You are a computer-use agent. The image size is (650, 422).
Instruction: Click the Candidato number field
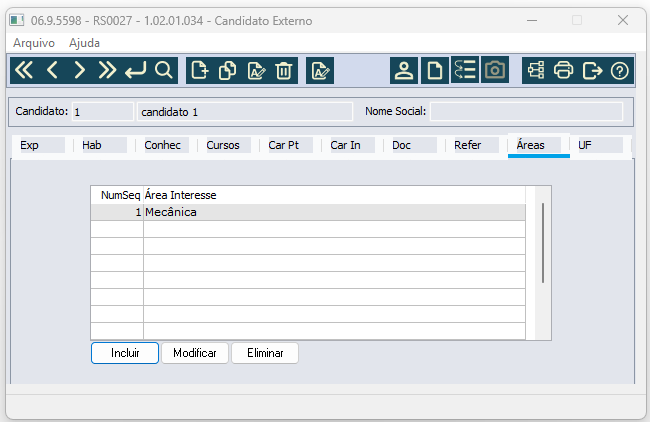point(103,112)
